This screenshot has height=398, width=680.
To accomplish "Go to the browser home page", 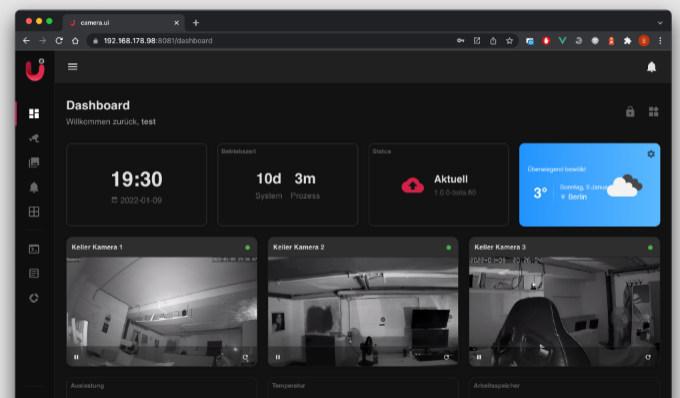I will [x=75, y=40].
